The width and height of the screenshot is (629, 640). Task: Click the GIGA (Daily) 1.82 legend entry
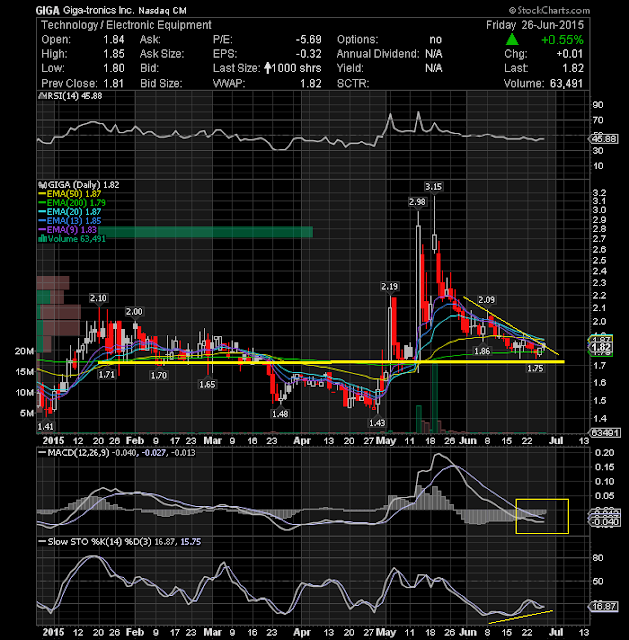79,185
